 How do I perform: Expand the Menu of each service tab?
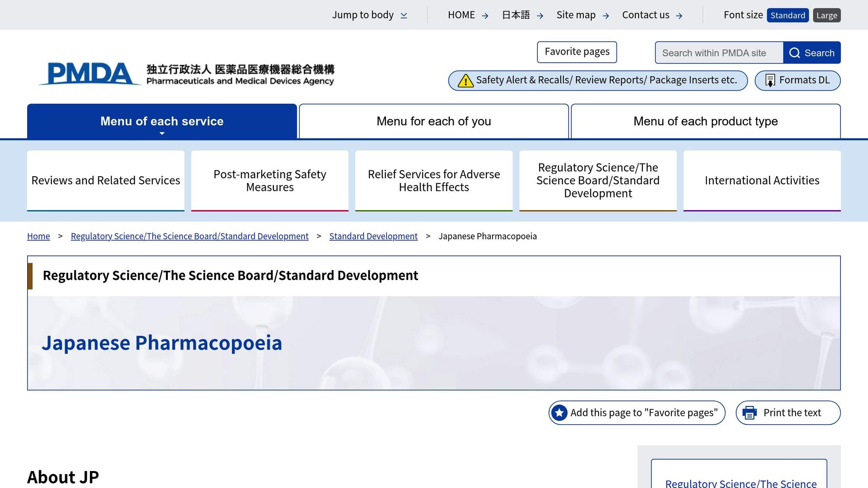click(162, 121)
